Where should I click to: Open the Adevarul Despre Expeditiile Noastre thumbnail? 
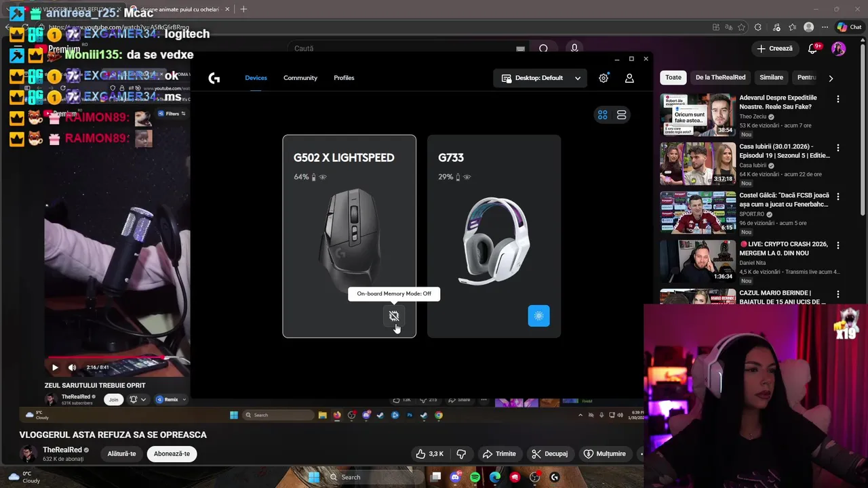[698, 115]
